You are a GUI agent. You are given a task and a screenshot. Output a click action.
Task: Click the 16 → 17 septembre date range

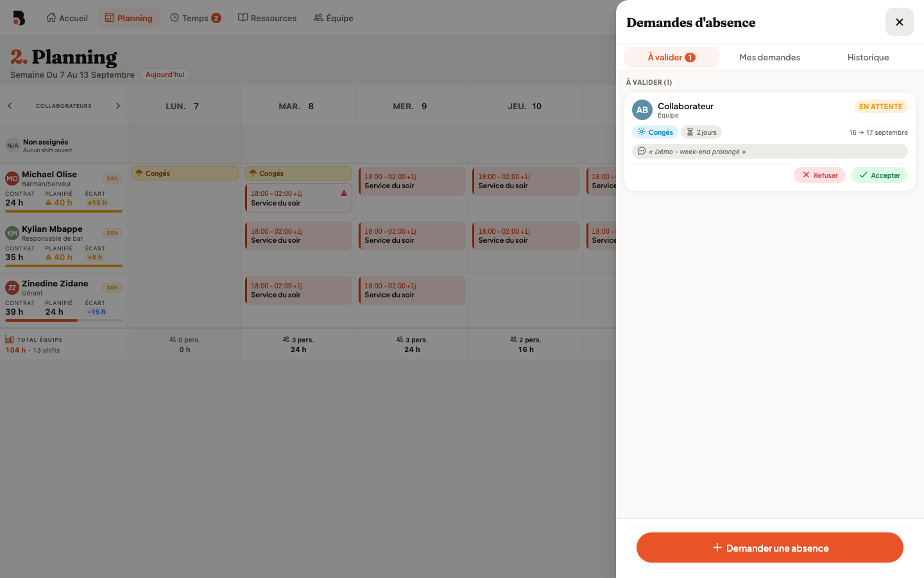[x=878, y=132]
